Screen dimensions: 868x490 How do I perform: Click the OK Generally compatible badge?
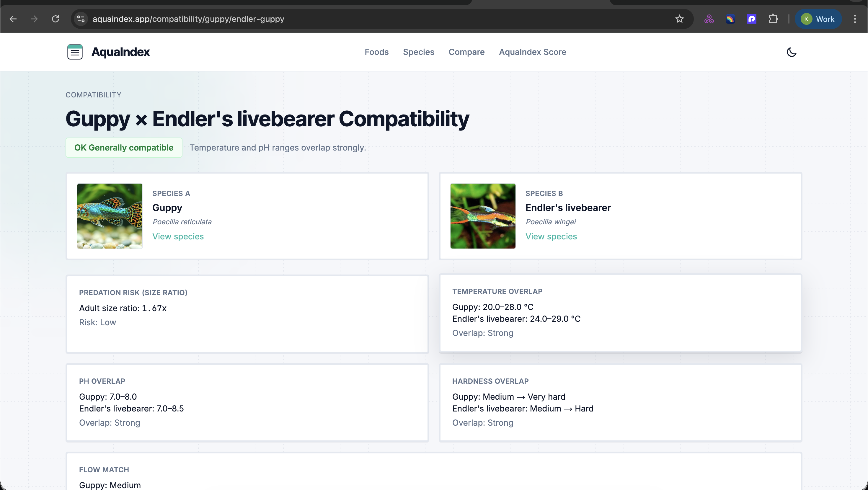(124, 147)
